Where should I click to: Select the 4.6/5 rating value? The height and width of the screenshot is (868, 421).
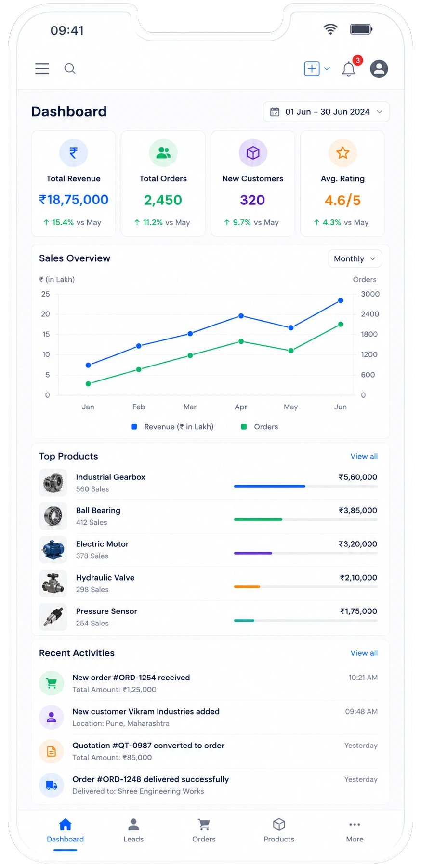[342, 200]
